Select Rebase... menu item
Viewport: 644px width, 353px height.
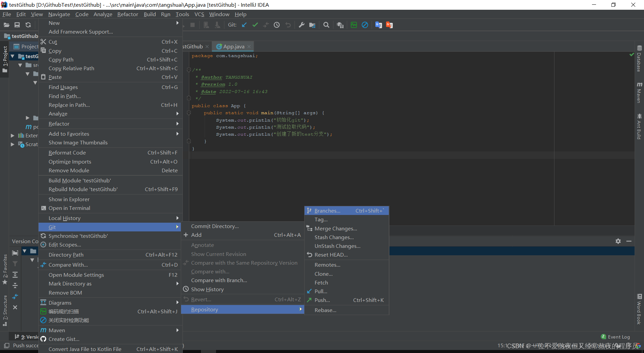346,310
